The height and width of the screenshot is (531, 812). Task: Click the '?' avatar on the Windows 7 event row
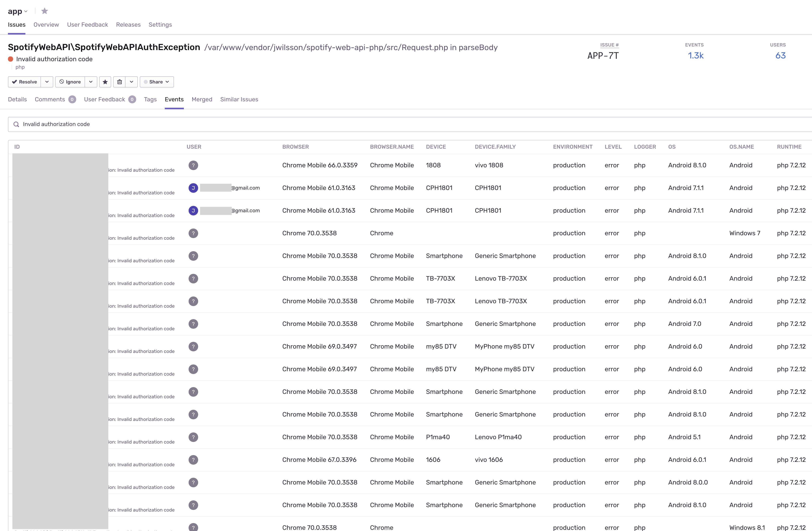pyautogui.click(x=193, y=233)
